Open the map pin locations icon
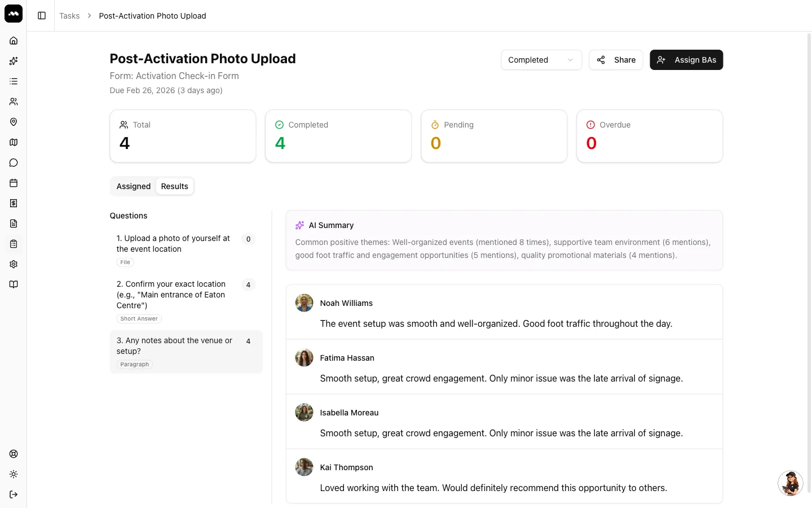Image resolution: width=812 pixels, height=508 pixels. (14, 122)
